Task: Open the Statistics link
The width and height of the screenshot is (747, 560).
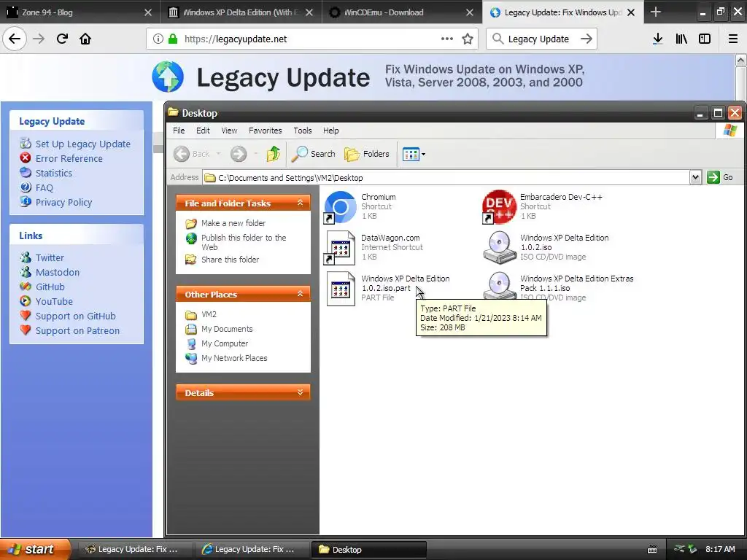Action: [54, 174]
